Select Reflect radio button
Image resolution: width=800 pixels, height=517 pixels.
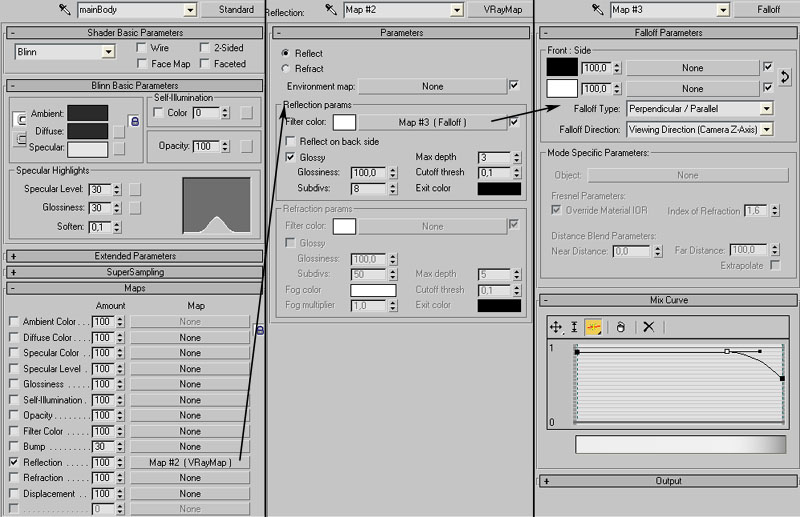[286, 53]
